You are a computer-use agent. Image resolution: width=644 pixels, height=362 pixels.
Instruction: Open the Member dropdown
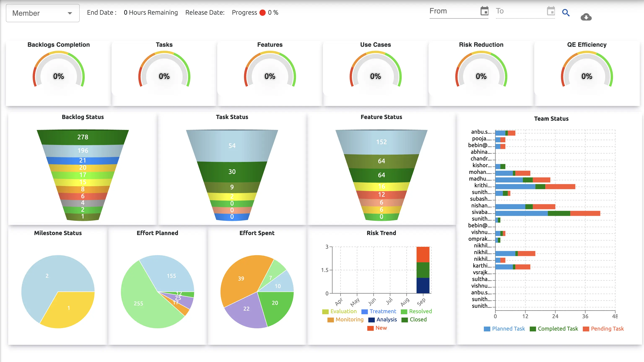43,13
